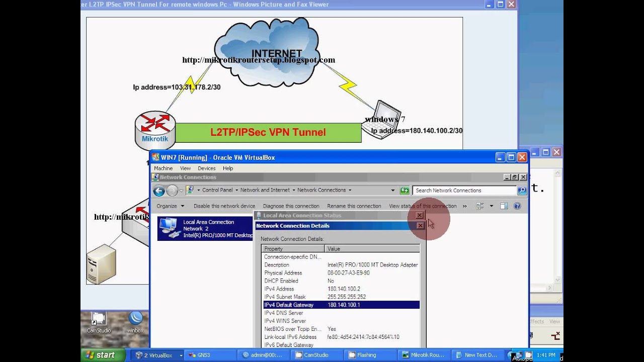Screen dimensions: 644x362
Task: Click the Property column header
Action: click(x=293, y=249)
